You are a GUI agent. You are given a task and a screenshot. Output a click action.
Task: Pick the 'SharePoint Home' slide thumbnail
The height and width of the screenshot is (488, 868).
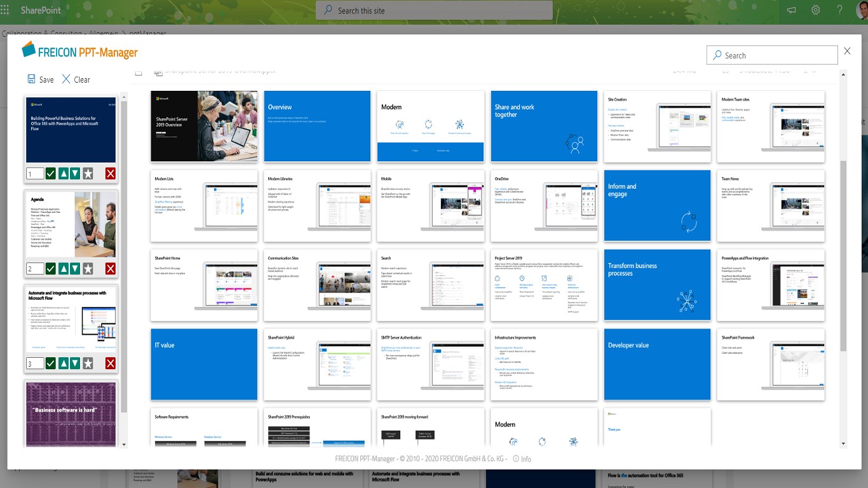tap(204, 285)
